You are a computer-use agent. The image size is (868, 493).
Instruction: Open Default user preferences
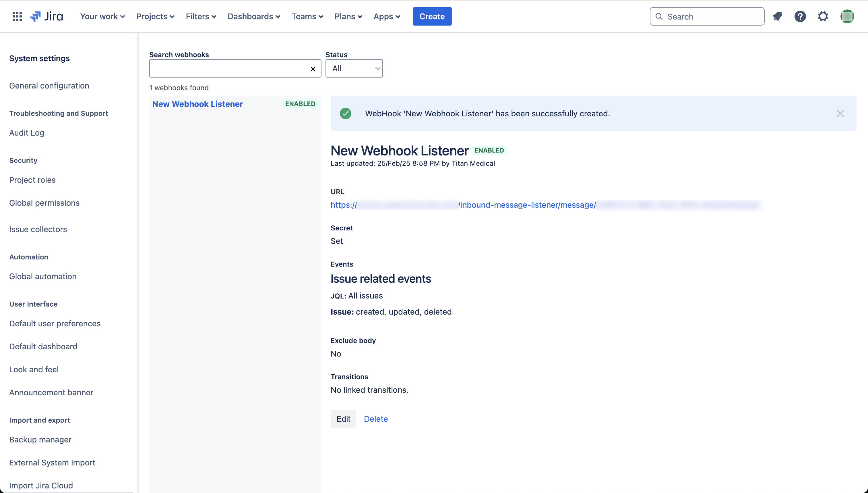tap(55, 323)
